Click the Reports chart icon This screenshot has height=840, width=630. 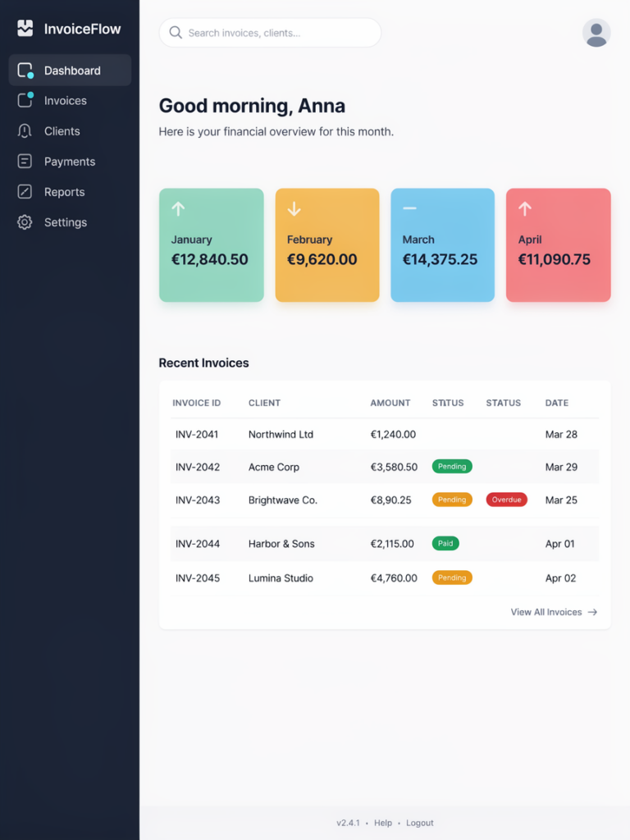tap(25, 192)
